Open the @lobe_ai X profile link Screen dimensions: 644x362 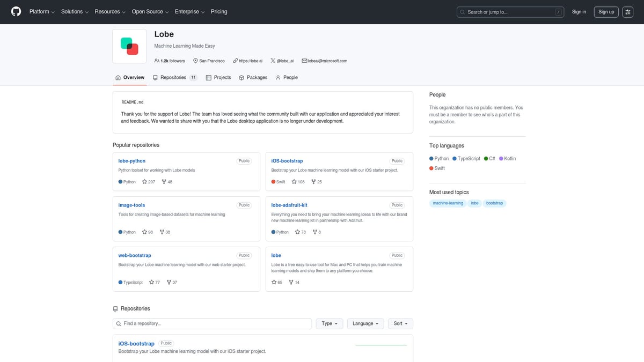pyautogui.click(x=282, y=61)
